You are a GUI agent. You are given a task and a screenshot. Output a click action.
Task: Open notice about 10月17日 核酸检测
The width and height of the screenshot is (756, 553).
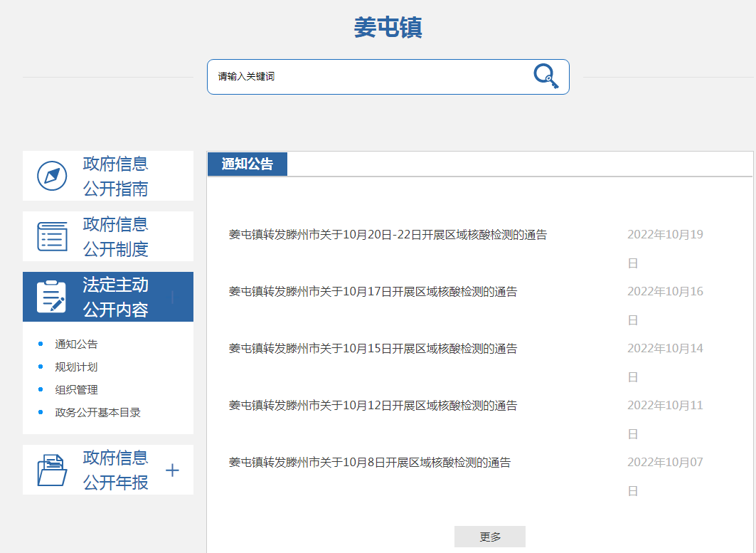[373, 292]
